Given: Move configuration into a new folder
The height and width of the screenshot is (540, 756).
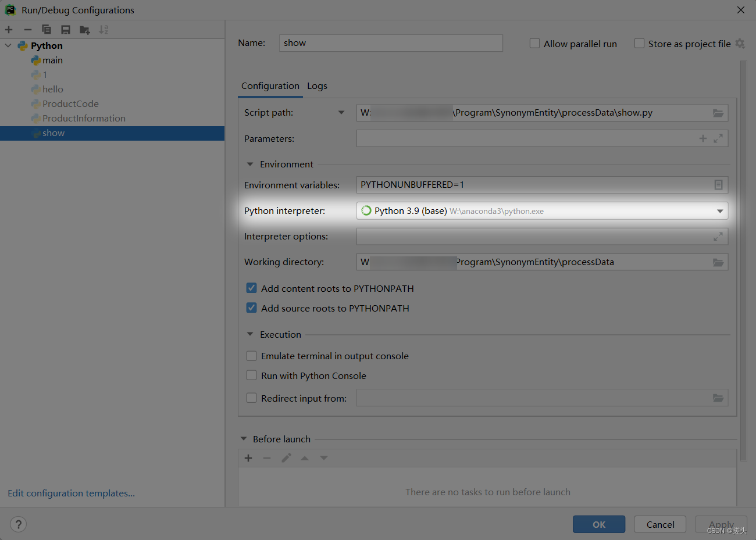Looking at the screenshot, I should pyautogui.click(x=84, y=29).
